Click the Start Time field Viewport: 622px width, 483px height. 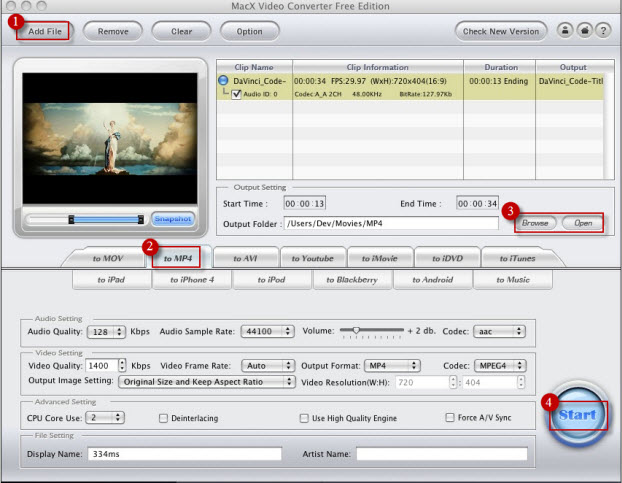[x=304, y=203]
